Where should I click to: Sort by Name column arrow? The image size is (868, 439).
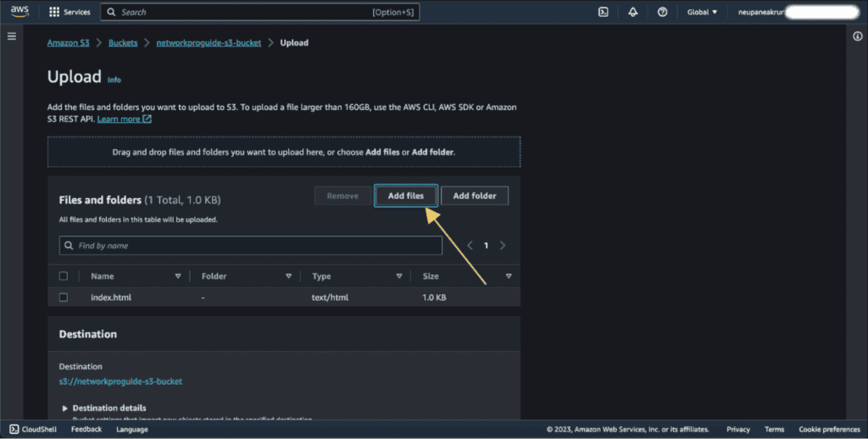coord(178,275)
